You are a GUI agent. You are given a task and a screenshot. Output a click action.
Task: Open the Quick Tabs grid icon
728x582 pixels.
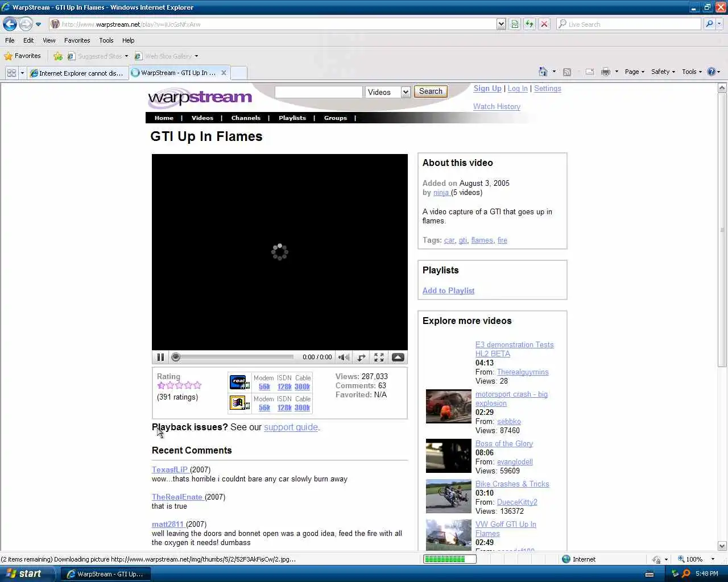point(11,73)
